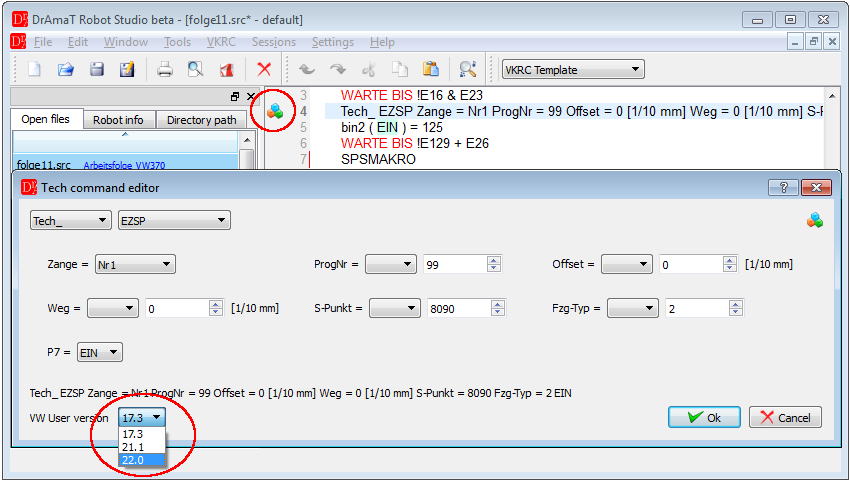The image size is (850, 480).
Task: Click the Weg spinner arrows
Action: (x=216, y=308)
